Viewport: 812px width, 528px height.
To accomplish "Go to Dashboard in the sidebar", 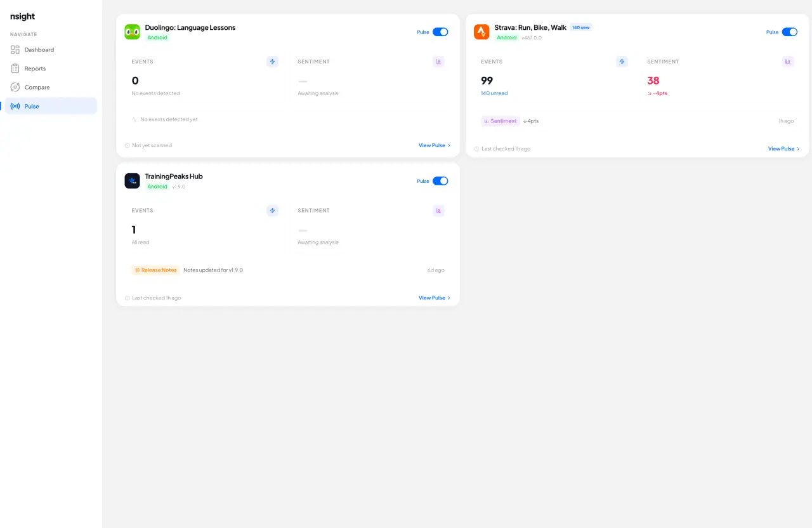I will (51, 49).
